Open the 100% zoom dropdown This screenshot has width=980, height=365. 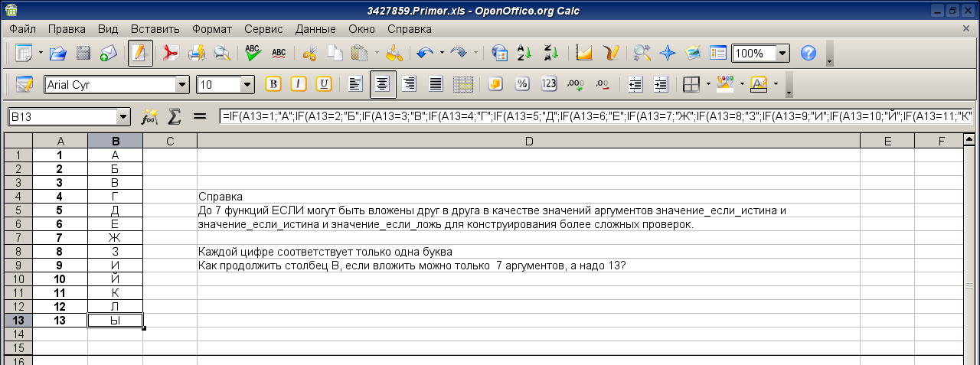coord(782,54)
